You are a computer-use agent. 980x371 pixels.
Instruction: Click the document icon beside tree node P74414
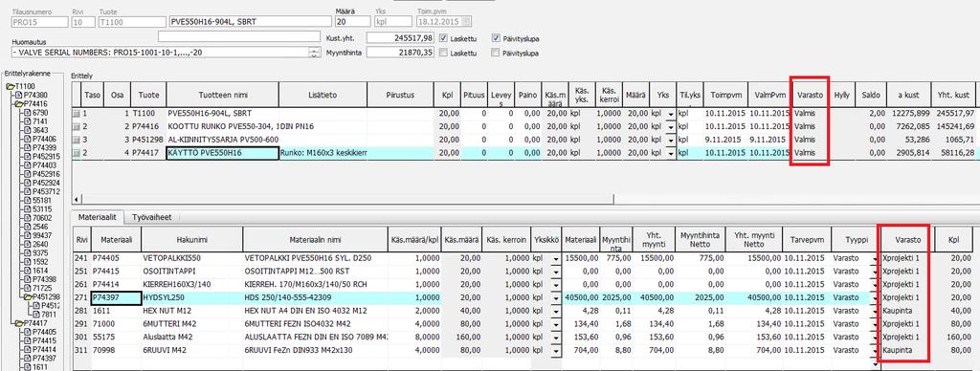28,349
